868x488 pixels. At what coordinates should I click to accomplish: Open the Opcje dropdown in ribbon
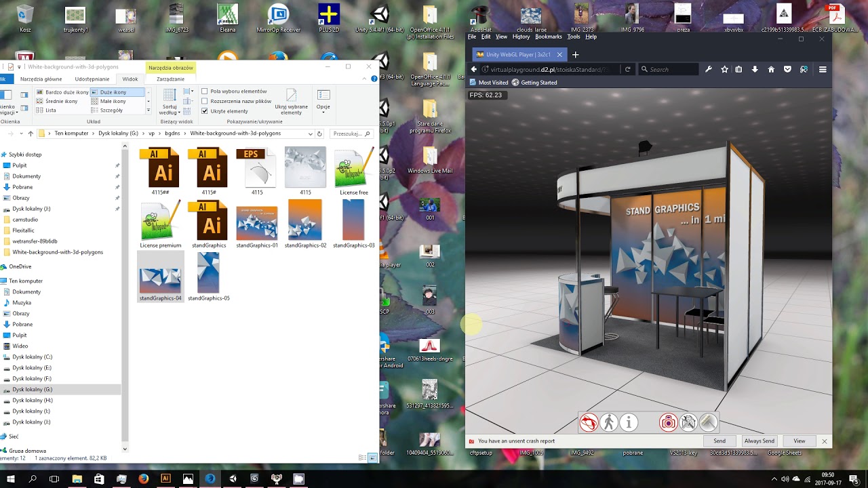click(323, 100)
